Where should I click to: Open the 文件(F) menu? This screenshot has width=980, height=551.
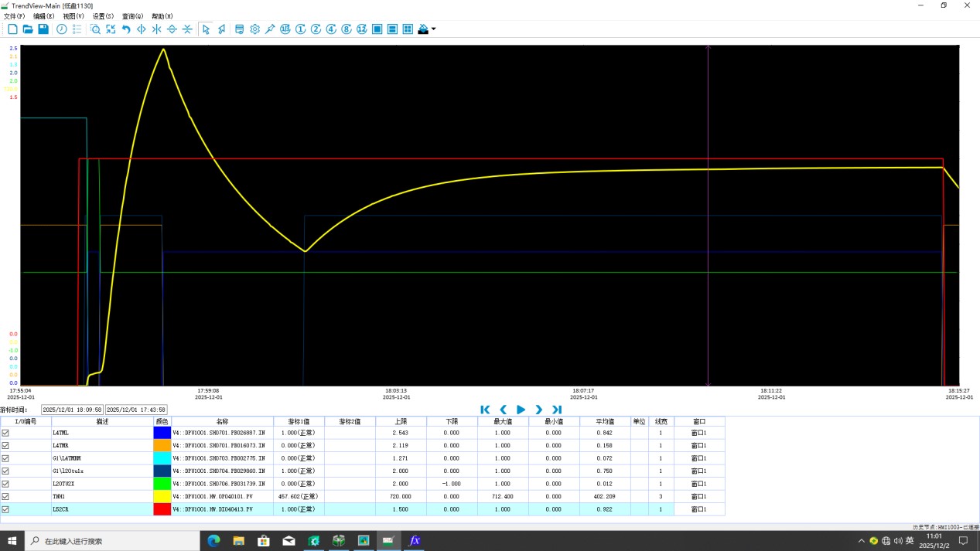coord(14,16)
